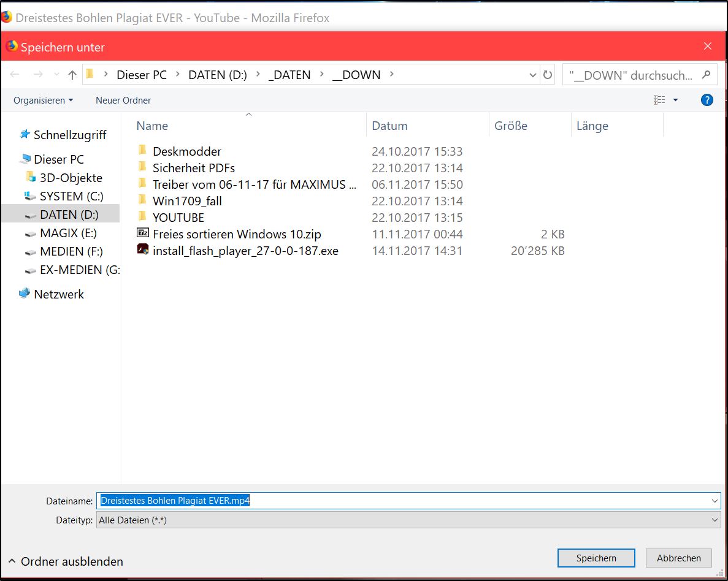Image resolution: width=728 pixels, height=581 pixels.
Task: Click the Flash installer exe icon
Action: tap(142, 249)
